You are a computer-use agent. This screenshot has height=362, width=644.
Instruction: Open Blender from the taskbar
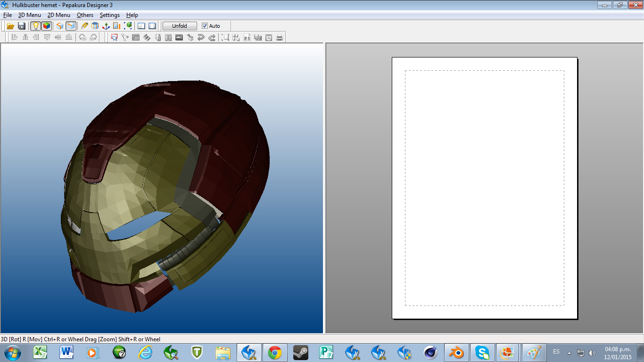coord(456,353)
